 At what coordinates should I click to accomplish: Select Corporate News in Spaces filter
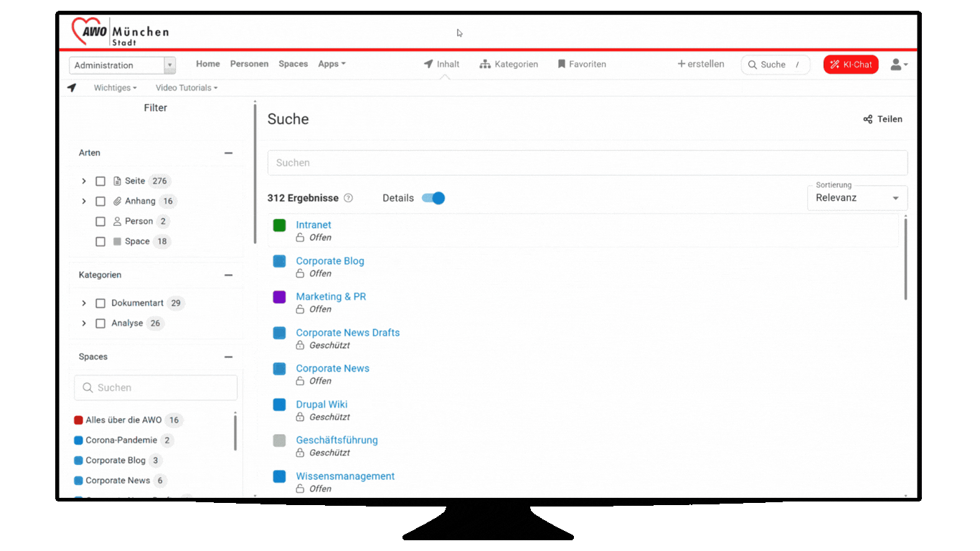pos(118,481)
